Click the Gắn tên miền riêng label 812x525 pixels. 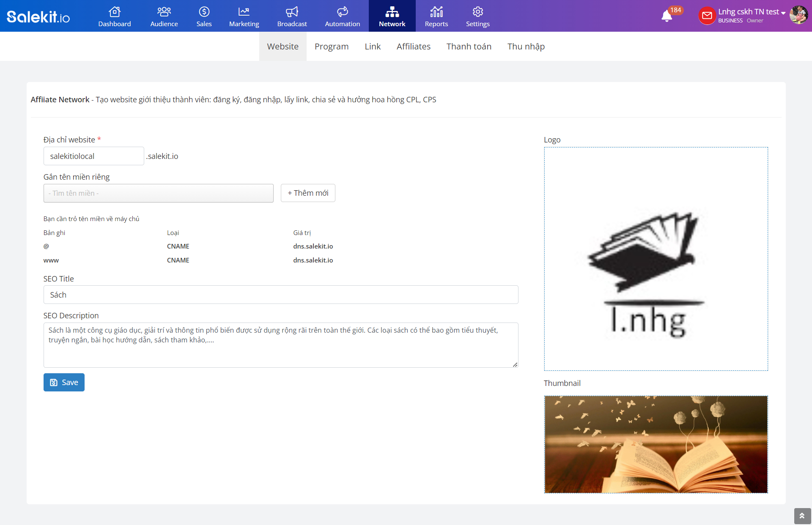pos(77,177)
